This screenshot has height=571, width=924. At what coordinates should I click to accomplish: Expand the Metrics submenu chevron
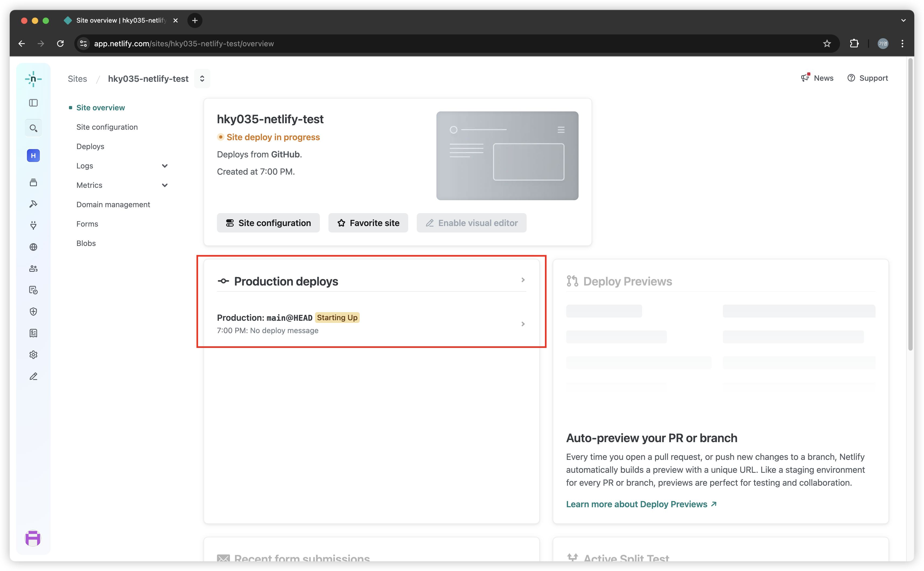tap(165, 185)
